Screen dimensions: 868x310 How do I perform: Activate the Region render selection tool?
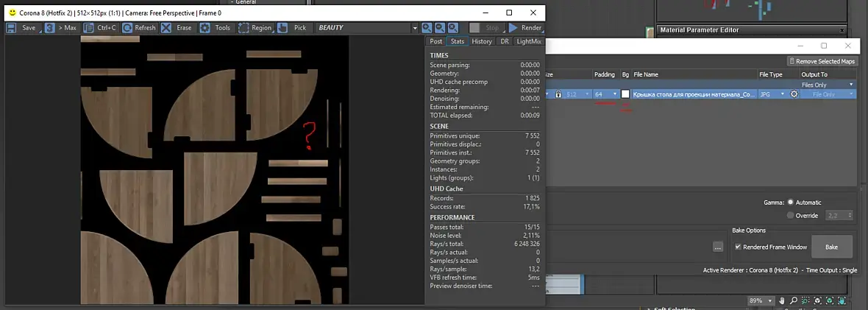[255, 28]
